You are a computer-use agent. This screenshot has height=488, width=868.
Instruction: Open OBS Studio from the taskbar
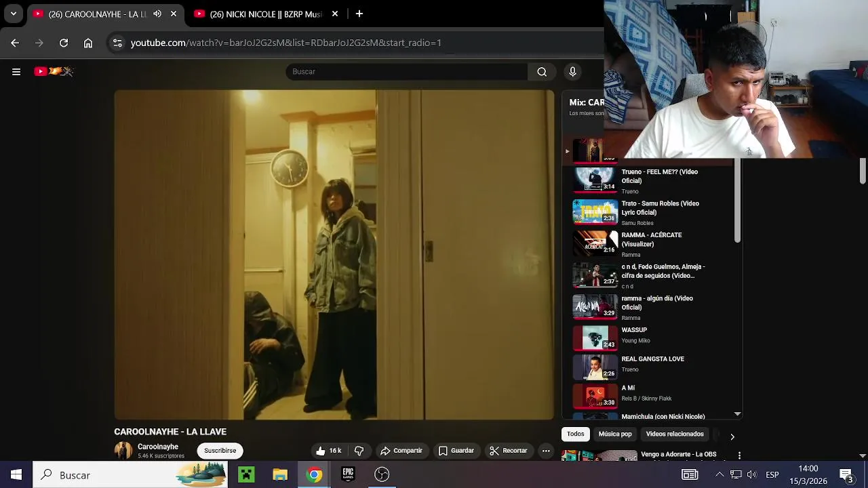point(382,474)
